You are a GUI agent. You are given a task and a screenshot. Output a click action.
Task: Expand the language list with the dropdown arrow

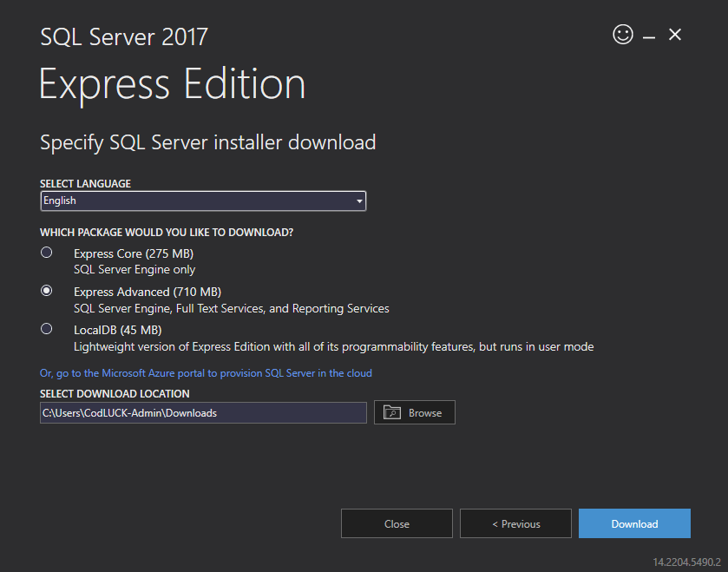point(359,201)
